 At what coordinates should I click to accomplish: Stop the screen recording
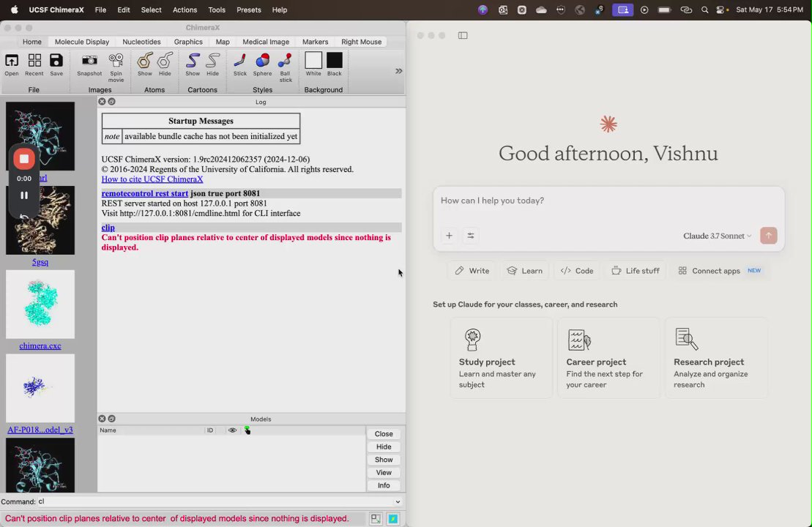point(24,159)
